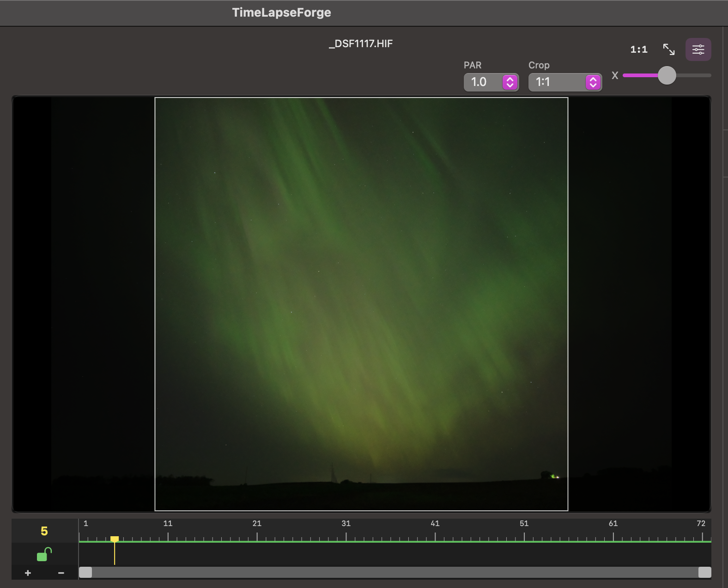Click the X crop position slider knob
This screenshot has height=588, width=728.
[667, 75]
